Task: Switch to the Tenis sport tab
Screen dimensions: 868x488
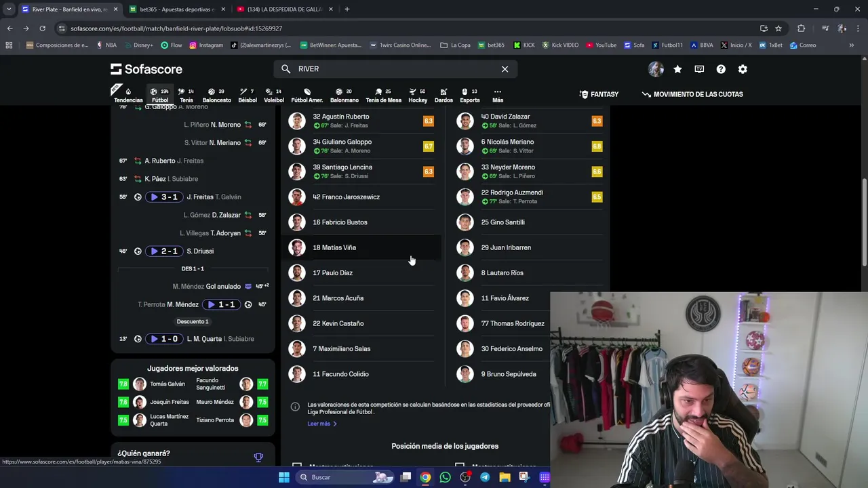Action: click(186, 95)
